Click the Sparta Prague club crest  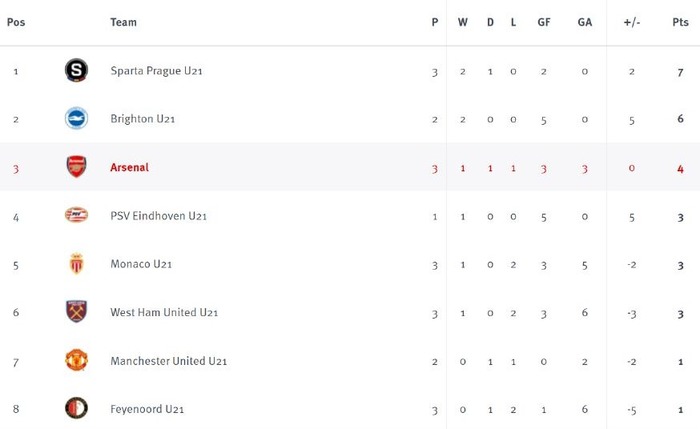click(x=76, y=70)
